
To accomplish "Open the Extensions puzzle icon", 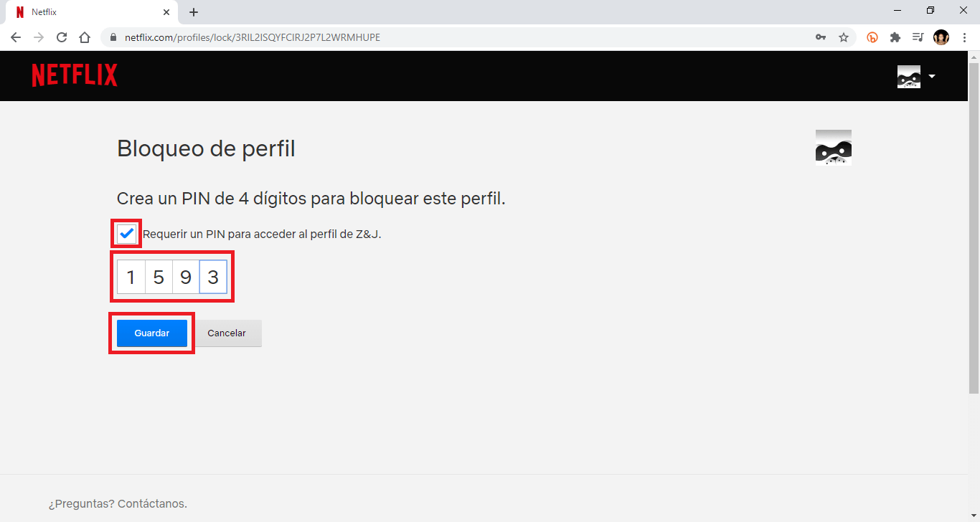I will click(x=895, y=37).
